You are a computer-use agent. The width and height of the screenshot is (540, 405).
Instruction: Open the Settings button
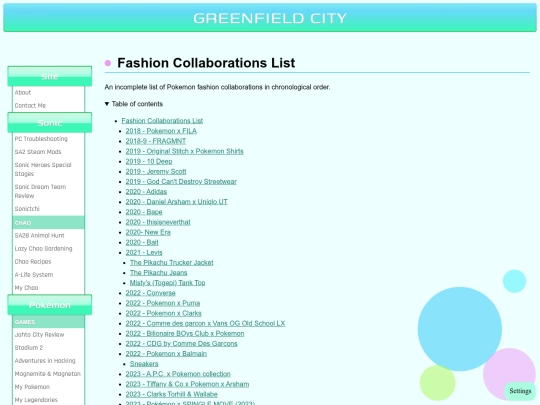pos(520,391)
